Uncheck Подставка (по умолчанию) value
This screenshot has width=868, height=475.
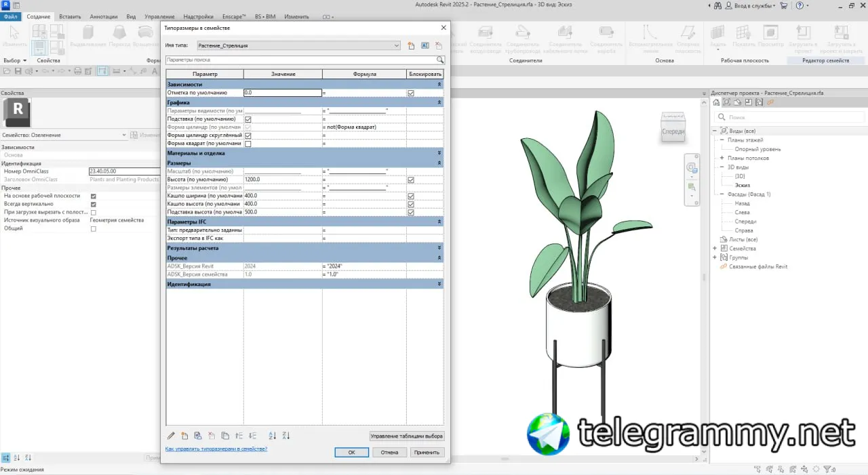pyautogui.click(x=248, y=119)
